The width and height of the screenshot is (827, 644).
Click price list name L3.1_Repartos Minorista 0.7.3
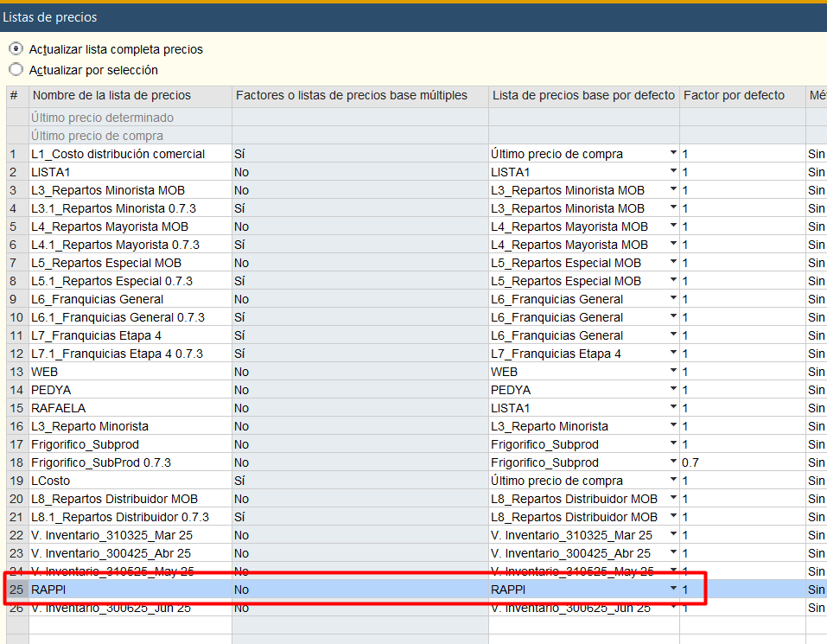point(113,208)
